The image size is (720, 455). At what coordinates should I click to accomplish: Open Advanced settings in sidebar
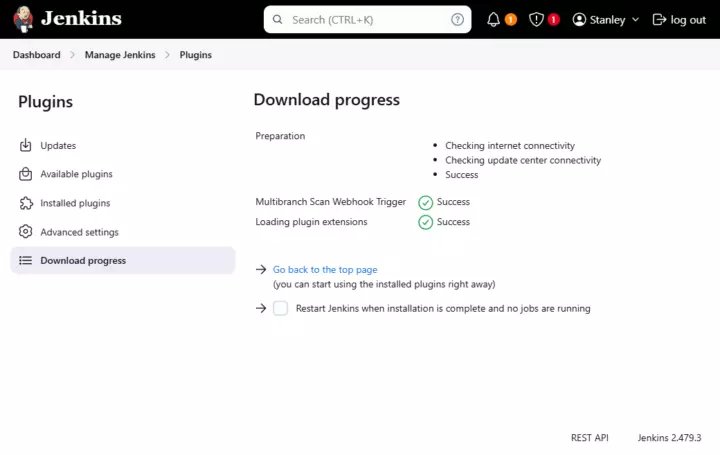[x=123, y=232]
